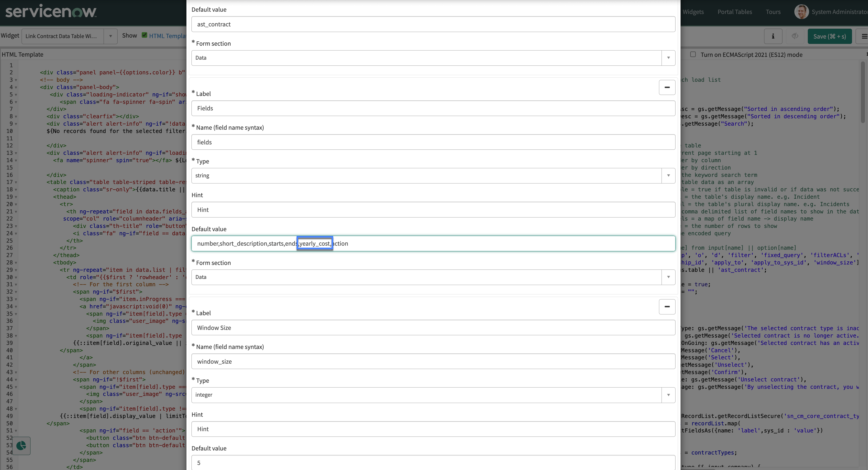Collapse the Window Size option section
This screenshot has width=868, height=470.
(x=667, y=306)
